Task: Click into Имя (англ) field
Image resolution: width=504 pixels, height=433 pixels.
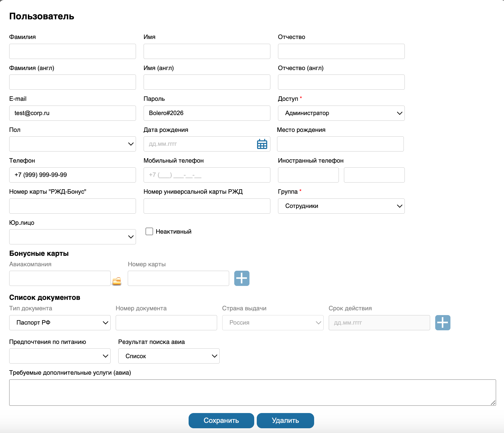Action: point(207,82)
